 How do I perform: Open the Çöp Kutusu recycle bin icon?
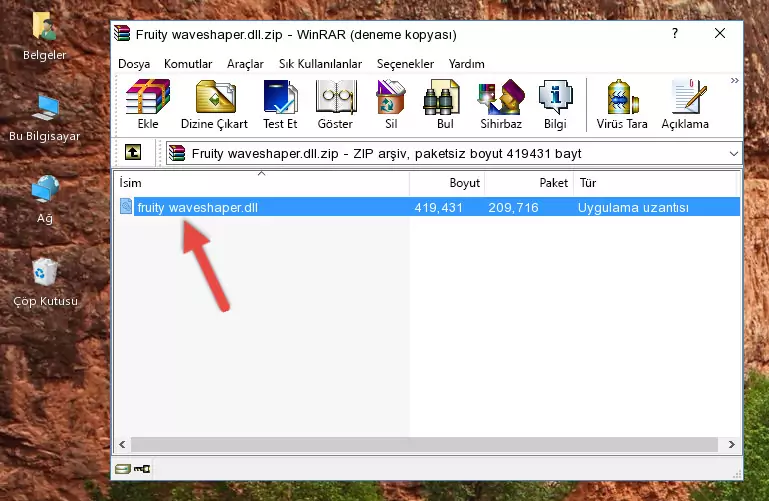pos(45,283)
